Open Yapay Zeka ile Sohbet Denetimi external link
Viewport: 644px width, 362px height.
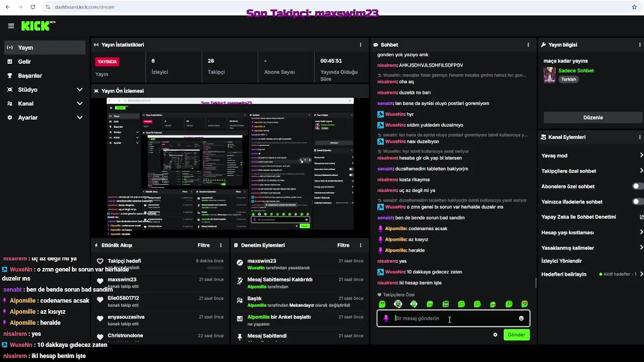pos(641,217)
